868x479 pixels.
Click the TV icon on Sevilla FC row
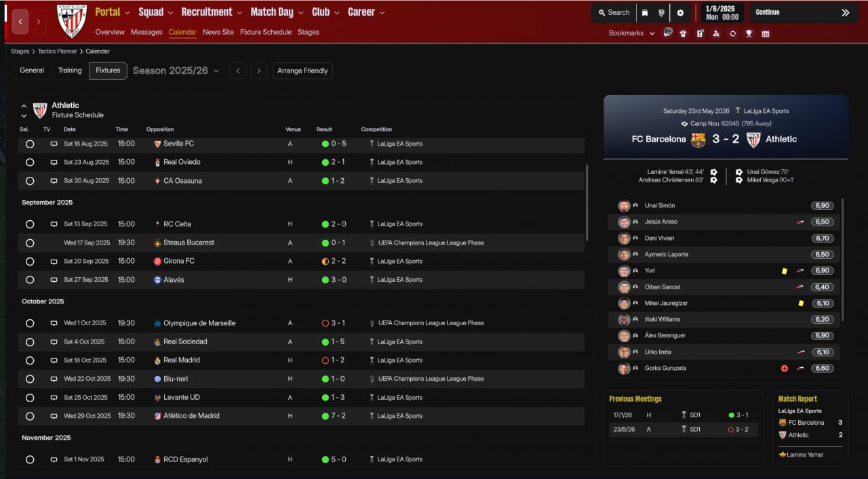tap(54, 144)
